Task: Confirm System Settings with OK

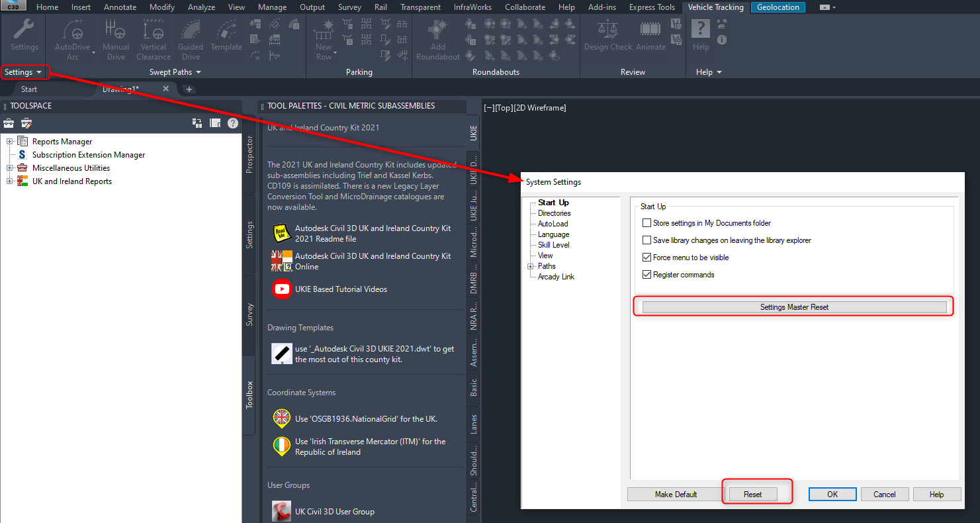Action: 832,495
